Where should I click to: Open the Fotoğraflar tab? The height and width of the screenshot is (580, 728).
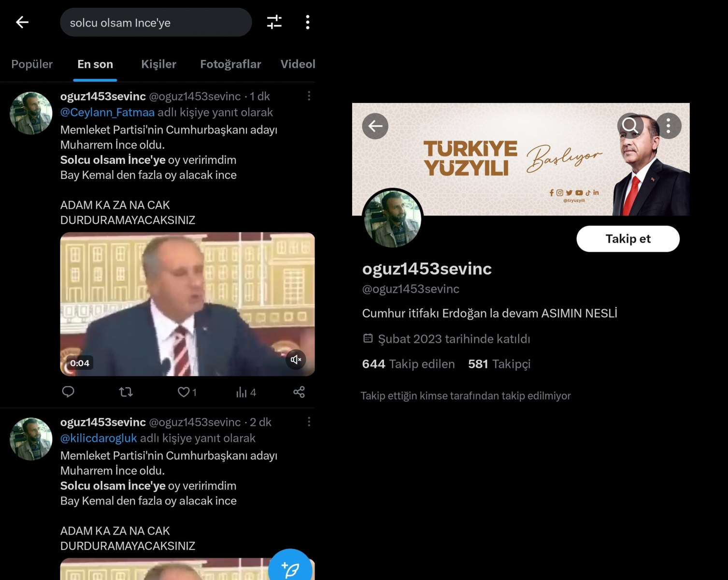230,64
